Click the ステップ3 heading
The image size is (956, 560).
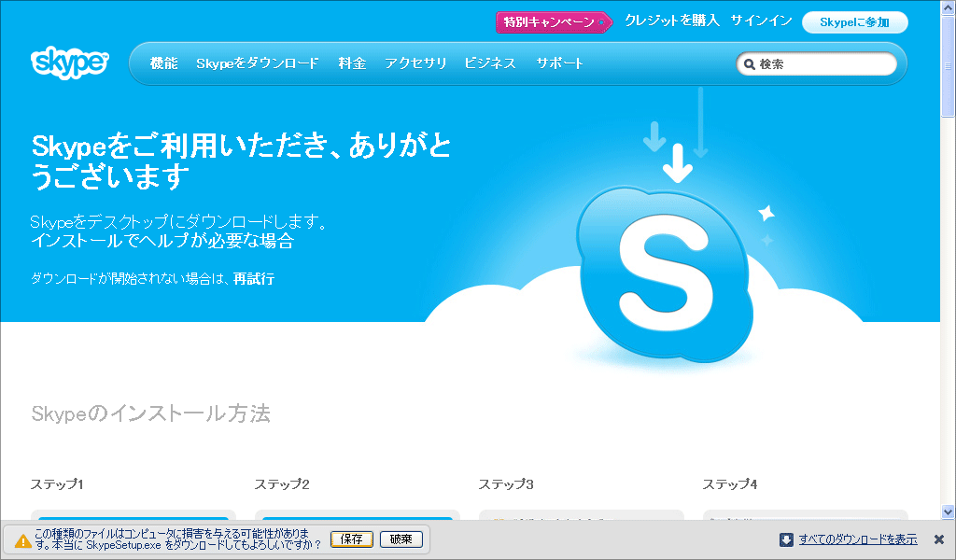click(x=506, y=484)
